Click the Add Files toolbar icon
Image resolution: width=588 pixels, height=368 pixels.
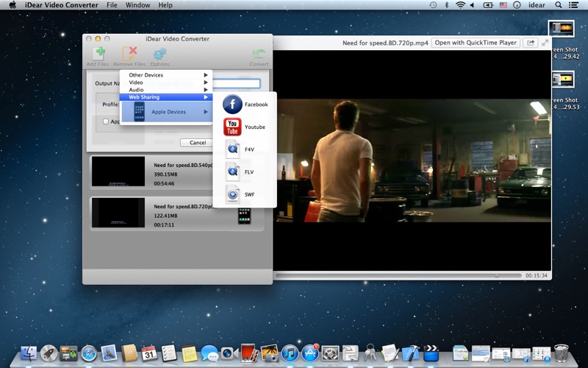tap(99, 54)
